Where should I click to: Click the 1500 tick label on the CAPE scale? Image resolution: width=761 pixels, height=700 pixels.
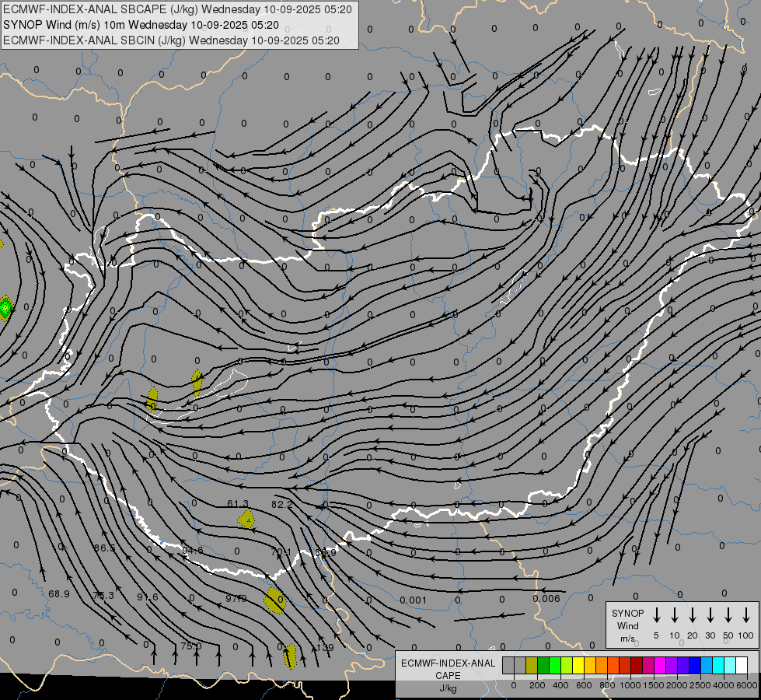654,685
